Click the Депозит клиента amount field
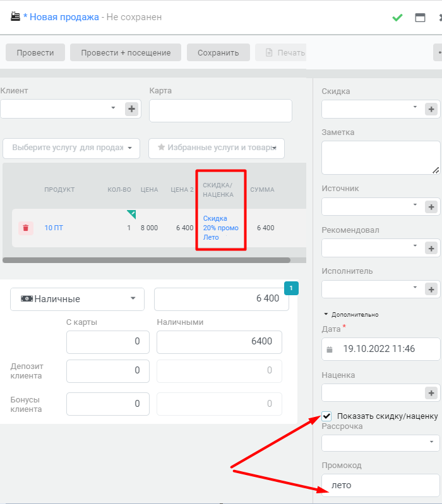 pos(108,371)
